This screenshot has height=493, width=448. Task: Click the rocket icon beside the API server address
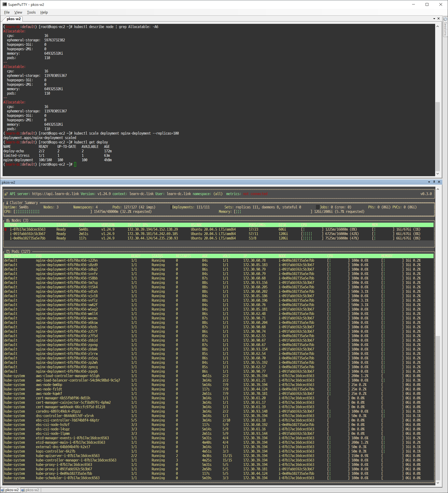point(6,194)
